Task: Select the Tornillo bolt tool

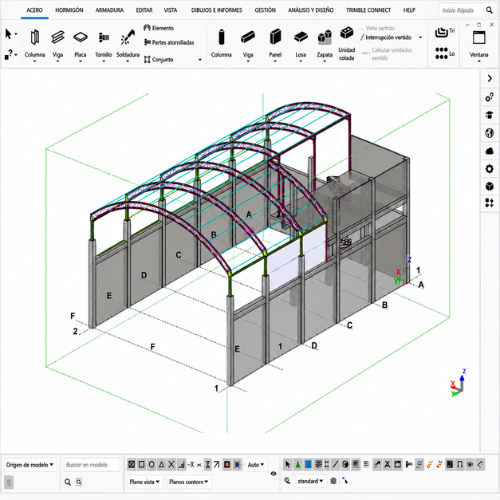Action: (x=103, y=44)
